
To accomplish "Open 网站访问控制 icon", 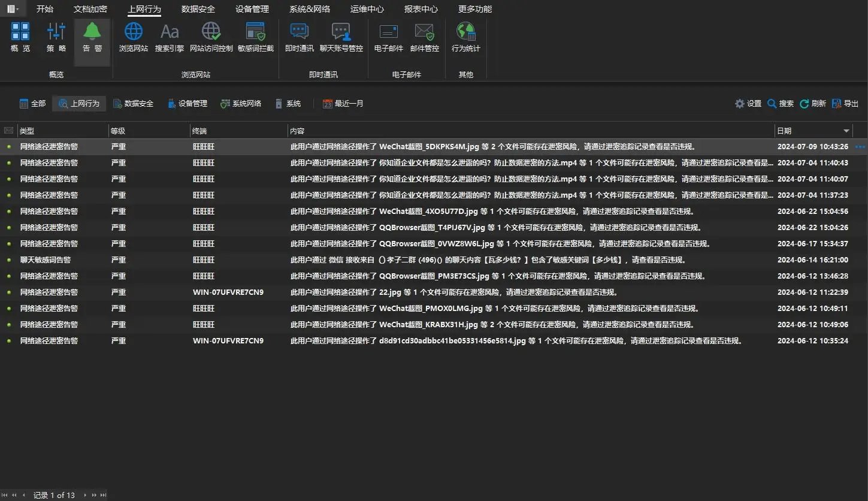I will coord(211,37).
